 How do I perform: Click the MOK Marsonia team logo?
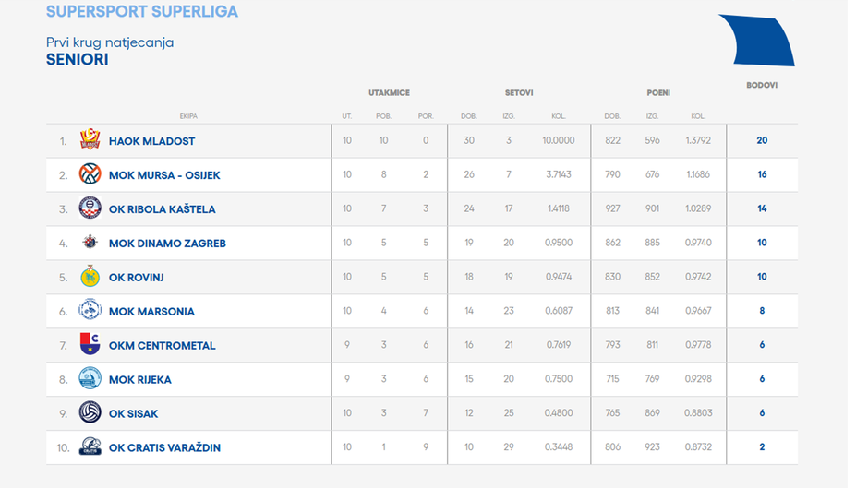90,311
